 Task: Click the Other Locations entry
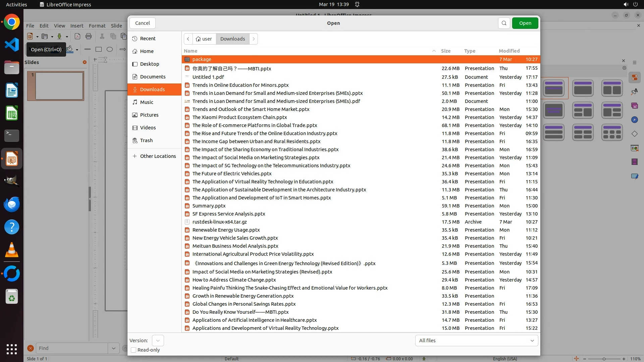tap(158, 156)
